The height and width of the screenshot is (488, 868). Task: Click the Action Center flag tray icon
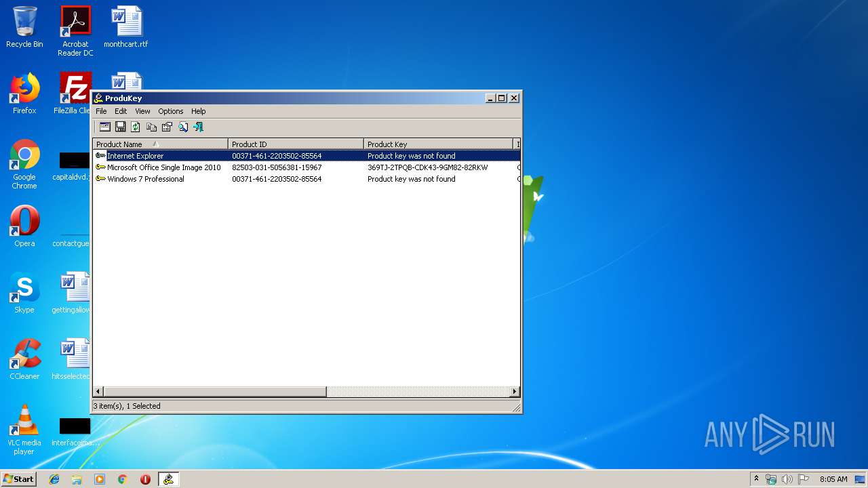[803, 479]
